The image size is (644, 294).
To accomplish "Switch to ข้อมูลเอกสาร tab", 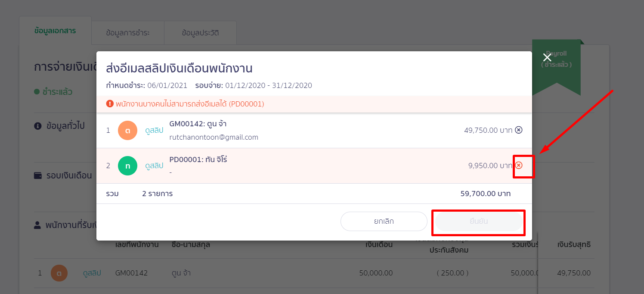I will 55,31.
